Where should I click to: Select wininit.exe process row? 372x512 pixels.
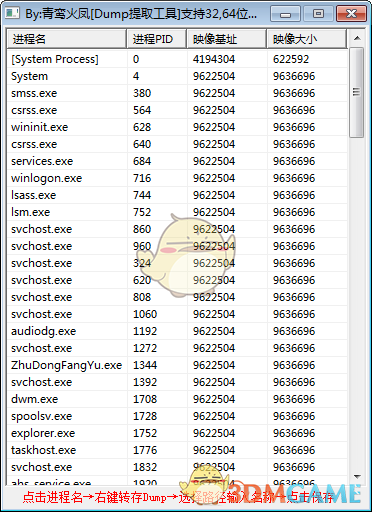click(x=177, y=127)
